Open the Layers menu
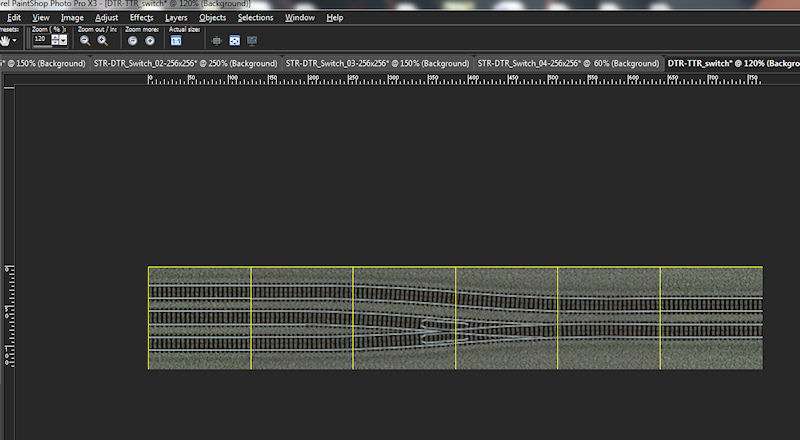Screen dimensions: 800x440 tap(176, 17)
